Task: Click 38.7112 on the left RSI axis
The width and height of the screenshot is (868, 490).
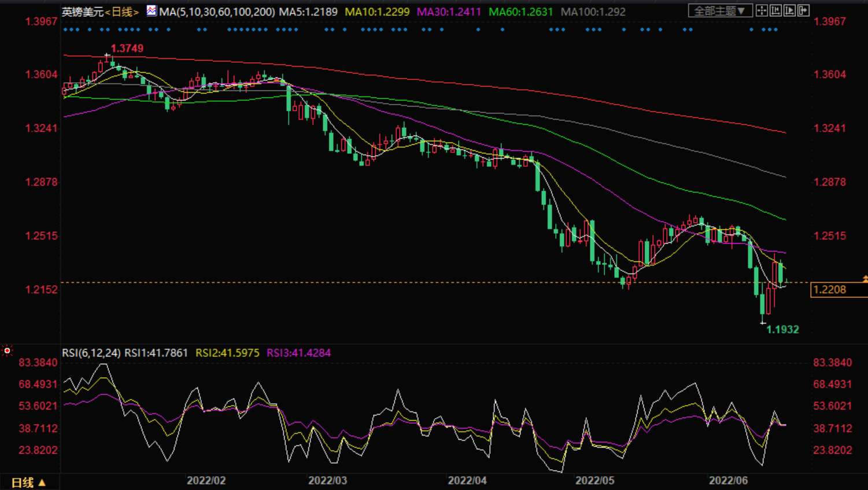Action: (x=38, y=429)
